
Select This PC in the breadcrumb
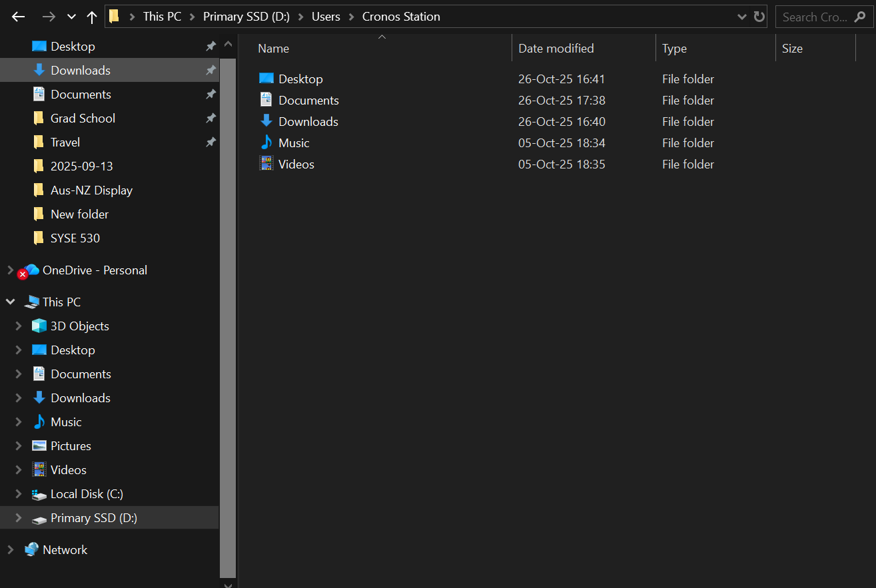(x=162, y=17)
